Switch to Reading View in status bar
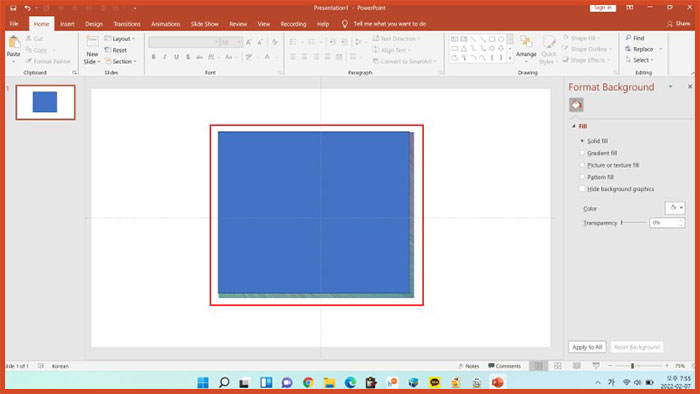This screenshot has width=700, height=394. (577, 366)
